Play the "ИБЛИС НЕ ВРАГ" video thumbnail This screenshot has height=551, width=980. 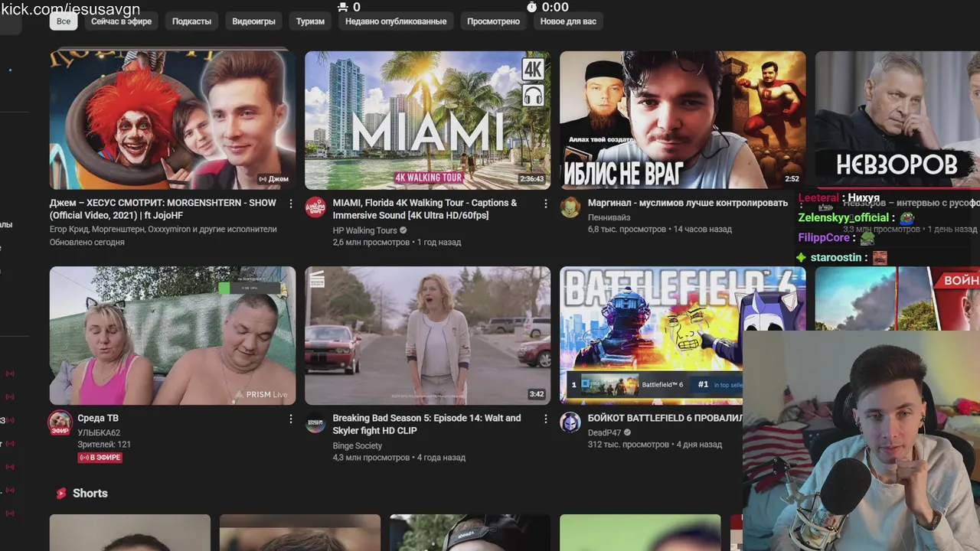tap(682, 120)
